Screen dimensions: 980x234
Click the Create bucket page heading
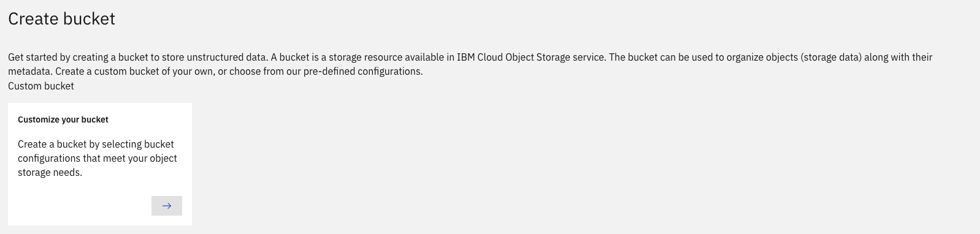pyautogui.click(x=61, y=19)
